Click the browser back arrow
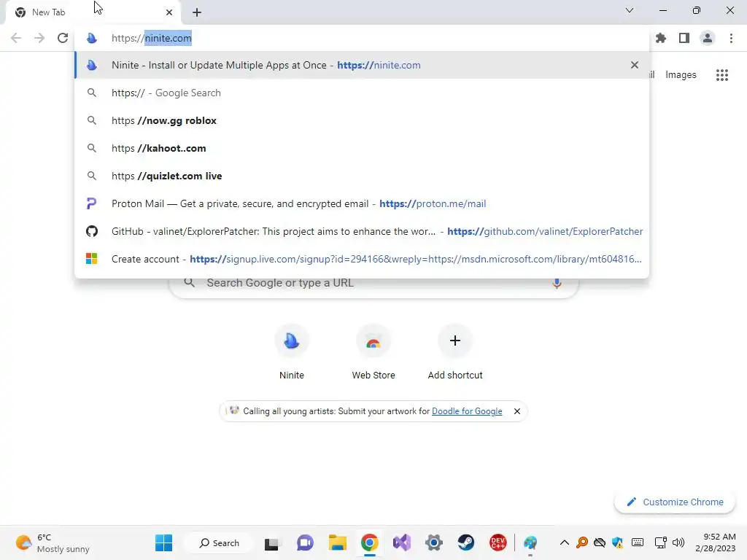747x560 pixels. point(16,38)
